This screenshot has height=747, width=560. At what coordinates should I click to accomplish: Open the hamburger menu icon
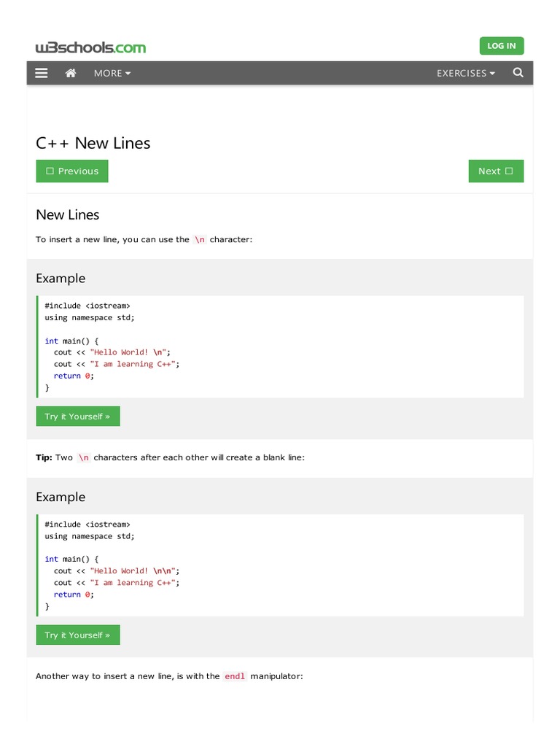[x=42, y=73]
